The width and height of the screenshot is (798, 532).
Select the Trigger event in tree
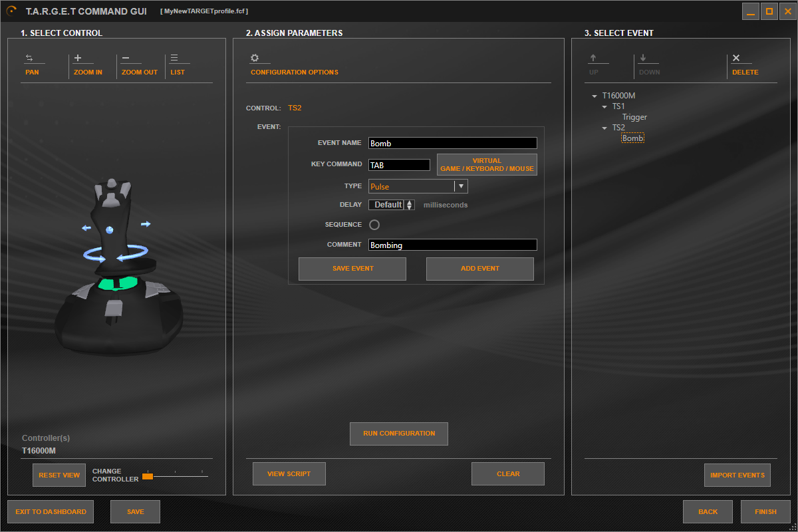(634, 117)
